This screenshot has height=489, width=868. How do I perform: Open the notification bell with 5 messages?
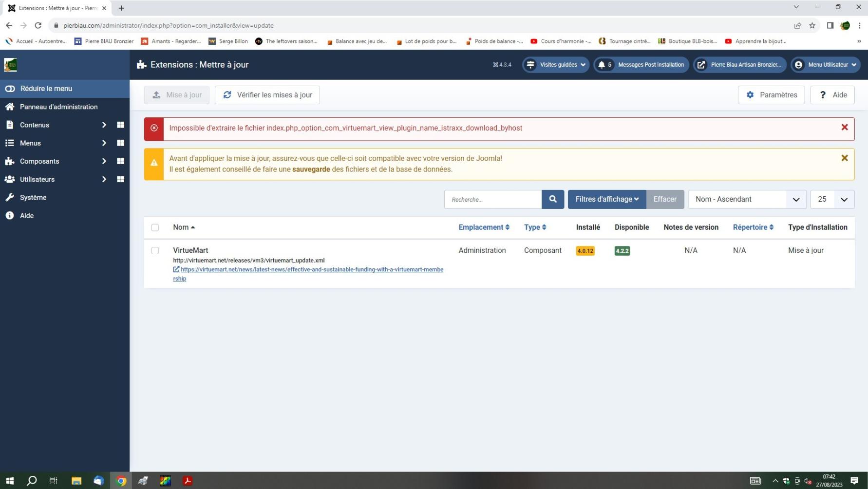click(x=604, y=65)
